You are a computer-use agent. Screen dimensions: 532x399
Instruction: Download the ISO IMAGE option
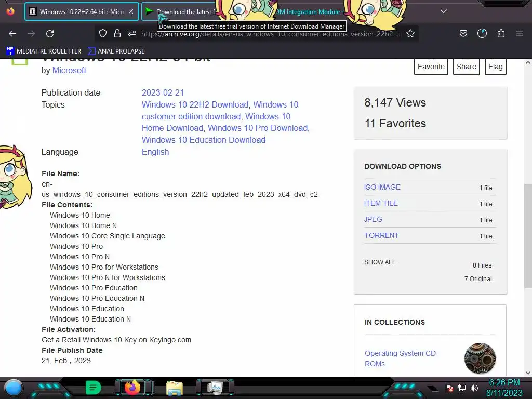click(382, 187)
